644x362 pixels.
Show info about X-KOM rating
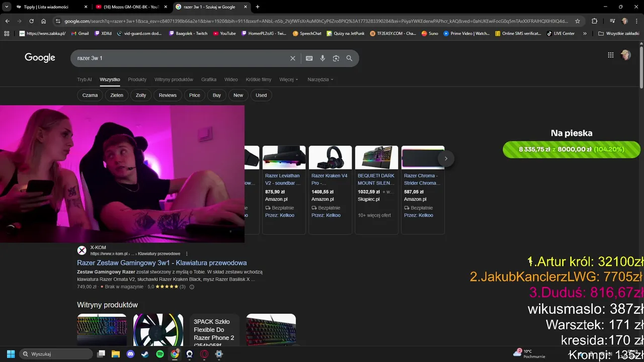pyautogui.click(x=192, y=287)
